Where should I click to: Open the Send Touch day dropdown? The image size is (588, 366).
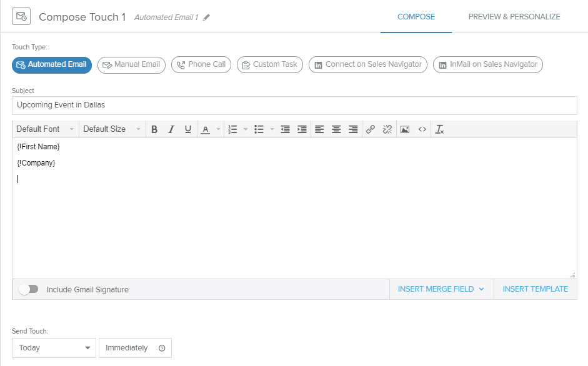[x=54, y=348]
